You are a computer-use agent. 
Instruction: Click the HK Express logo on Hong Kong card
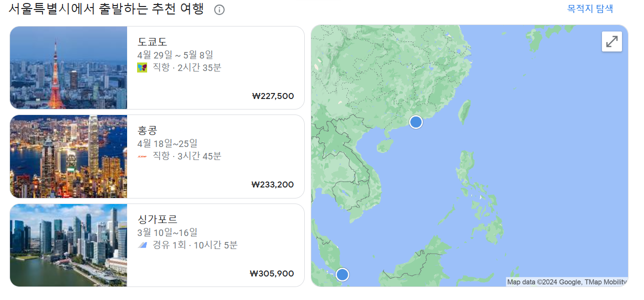pos(142,156)
